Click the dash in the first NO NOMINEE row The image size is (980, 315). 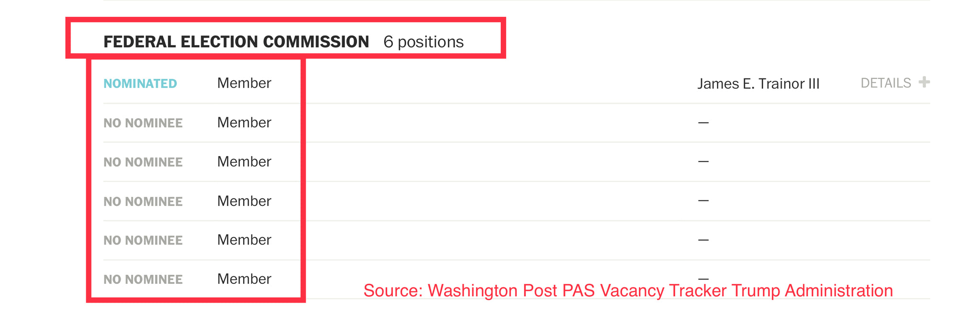click(703, 123)
